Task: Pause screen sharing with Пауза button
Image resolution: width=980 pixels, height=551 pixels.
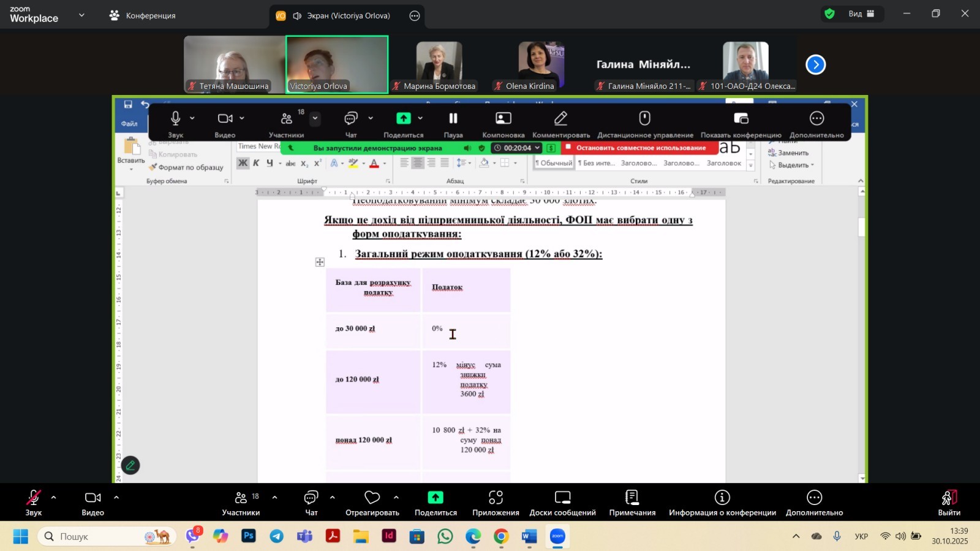Action: point(453,123)
